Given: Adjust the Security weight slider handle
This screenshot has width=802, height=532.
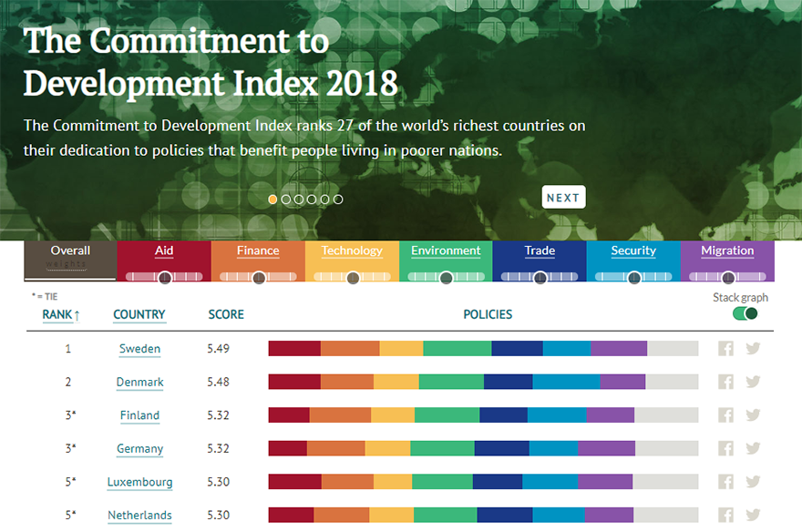Looking at the screenshot, I should 634,278.
